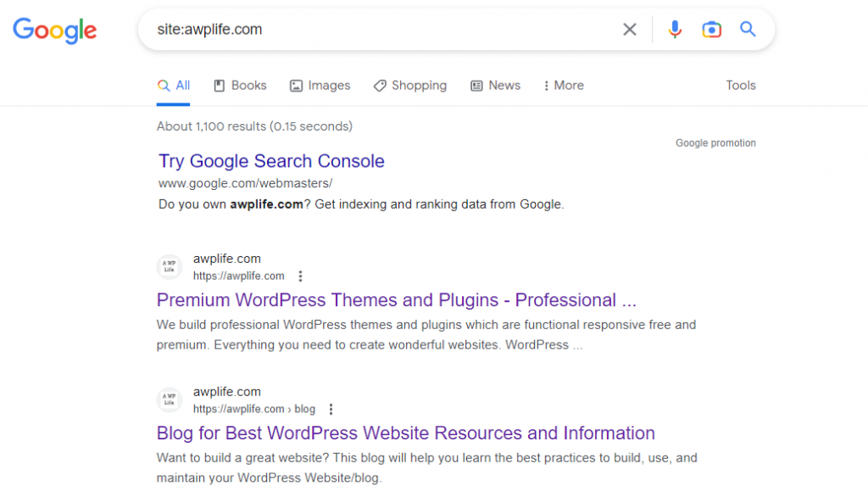868x503 pixels.
Task: Open three-dot menu beside https://awplife.com
Action: click(x=300, y=277)
